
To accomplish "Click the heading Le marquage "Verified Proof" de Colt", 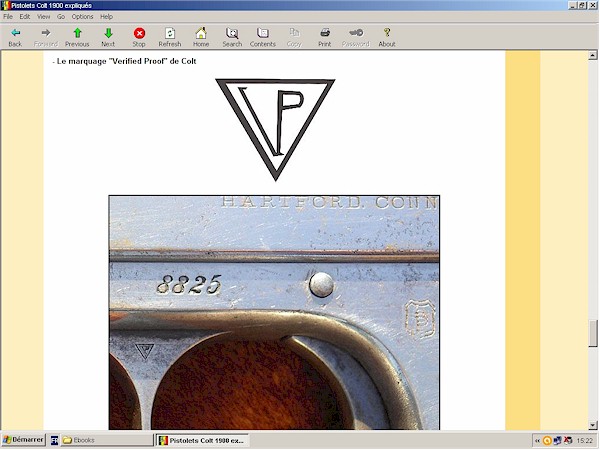I will point(126,61).
